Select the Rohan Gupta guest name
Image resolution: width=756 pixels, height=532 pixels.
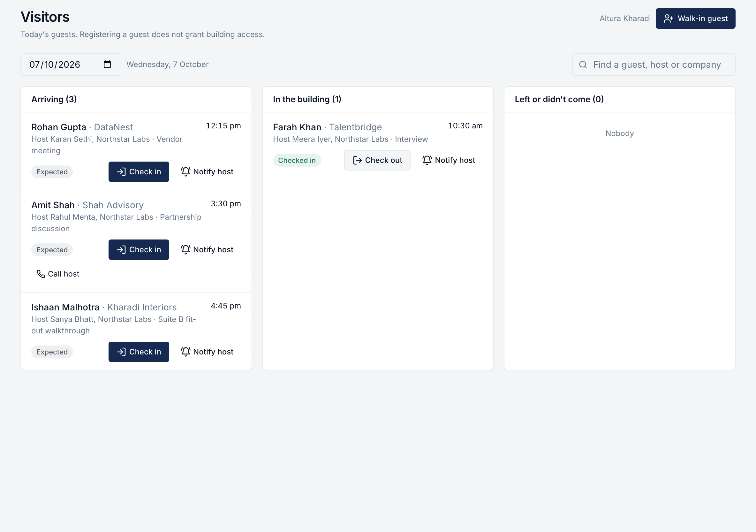(59, 127)
